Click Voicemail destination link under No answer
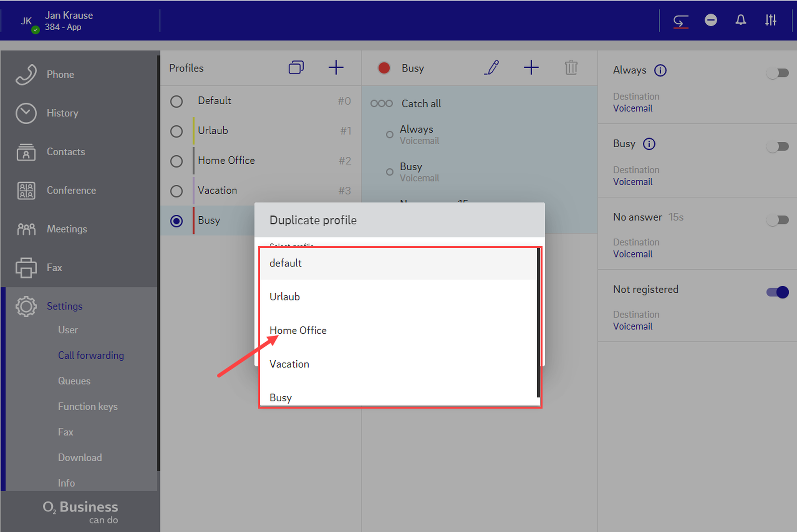The width and height of the screenshot is (797, 532). tap(632, 254)
